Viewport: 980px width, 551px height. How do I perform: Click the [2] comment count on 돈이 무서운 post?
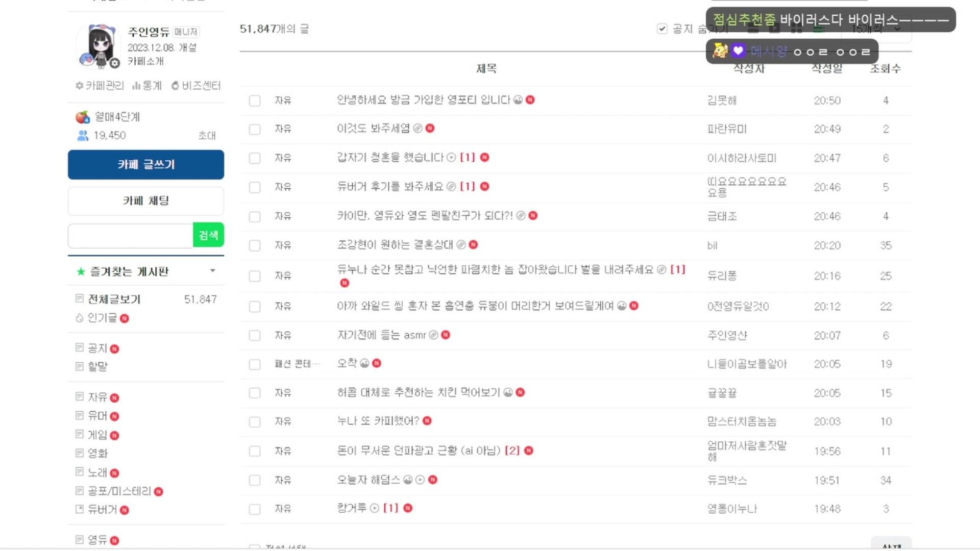coord(512,450)
